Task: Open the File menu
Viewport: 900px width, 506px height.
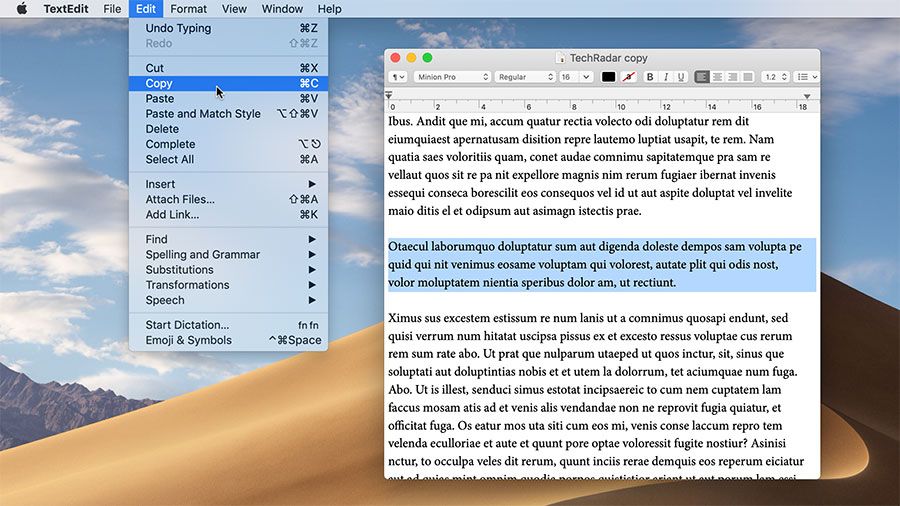Action: pyautogui.click(x=112, y=9)
